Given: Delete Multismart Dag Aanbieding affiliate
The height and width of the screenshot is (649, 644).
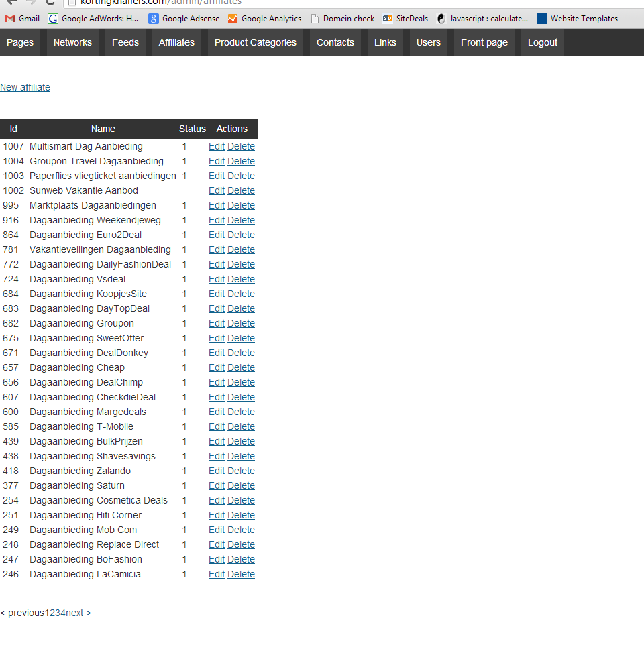Looking at the screenshot, I should click(241, 147).
